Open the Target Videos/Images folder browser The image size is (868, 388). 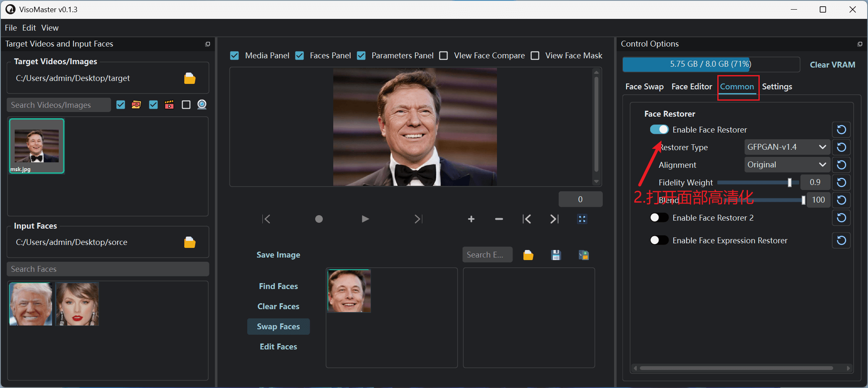190,78
